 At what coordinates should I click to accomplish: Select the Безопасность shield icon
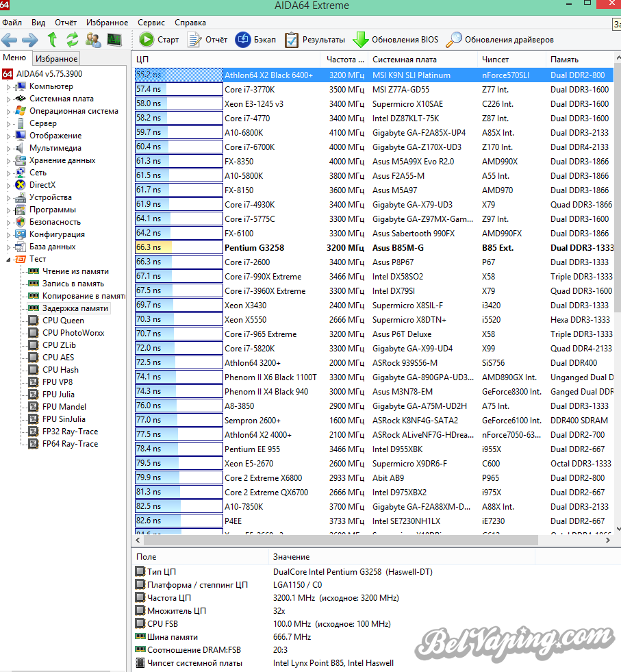pyautogui.click(x=20, y=222)
